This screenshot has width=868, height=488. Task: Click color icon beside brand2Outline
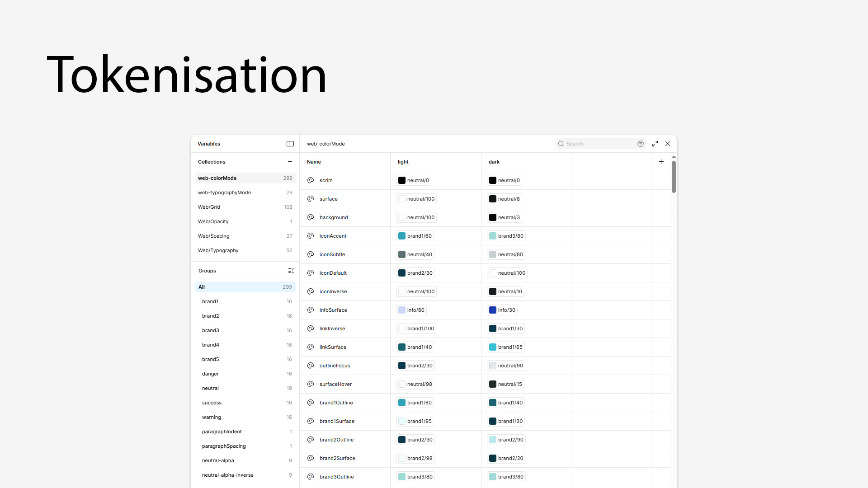311,440
